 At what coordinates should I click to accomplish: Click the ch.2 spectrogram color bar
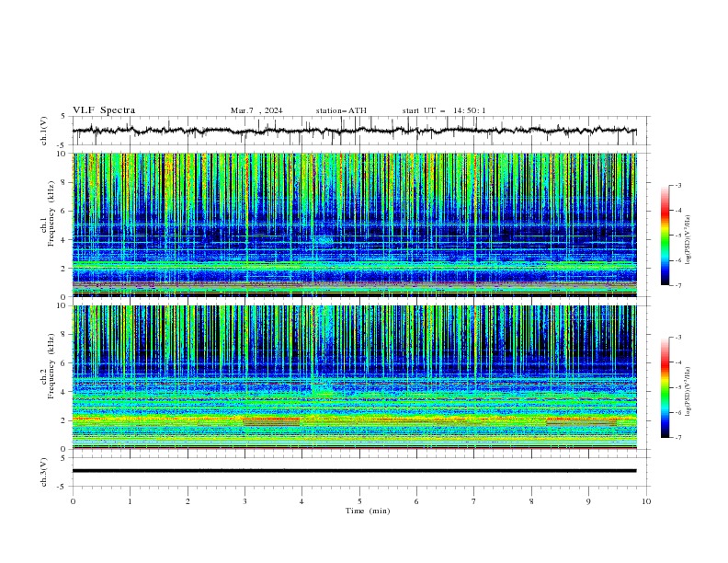(x=665, y=387)
